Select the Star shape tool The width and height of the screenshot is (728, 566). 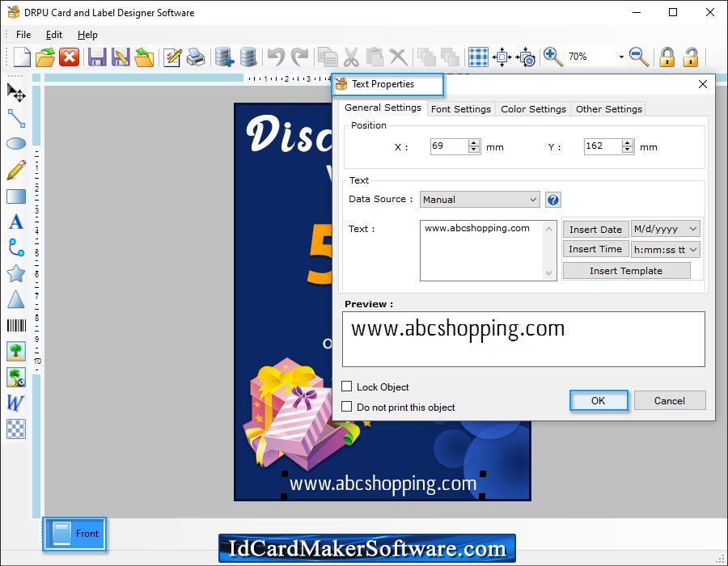[x=15, y=273]
